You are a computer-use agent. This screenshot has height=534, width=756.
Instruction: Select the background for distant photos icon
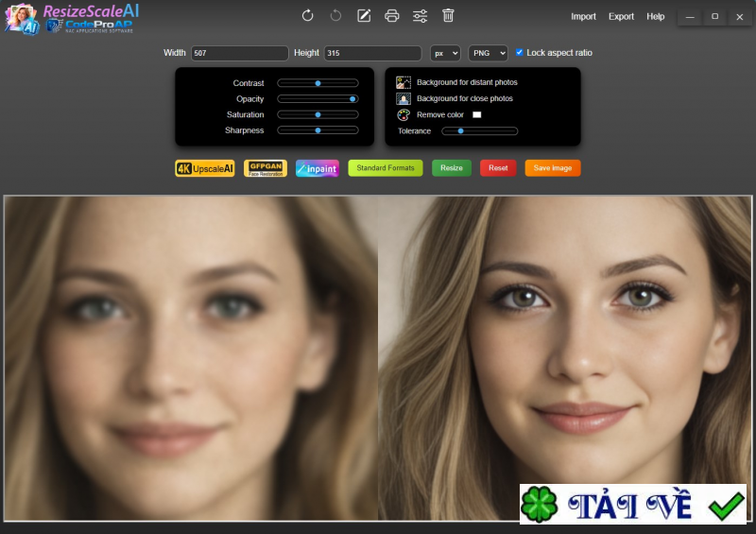(404, 82)
